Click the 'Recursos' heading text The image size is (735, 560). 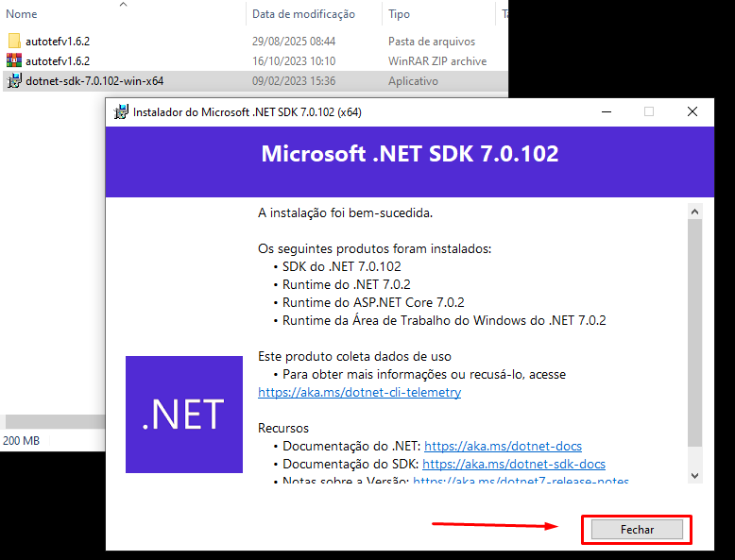[x=283, y=428]
